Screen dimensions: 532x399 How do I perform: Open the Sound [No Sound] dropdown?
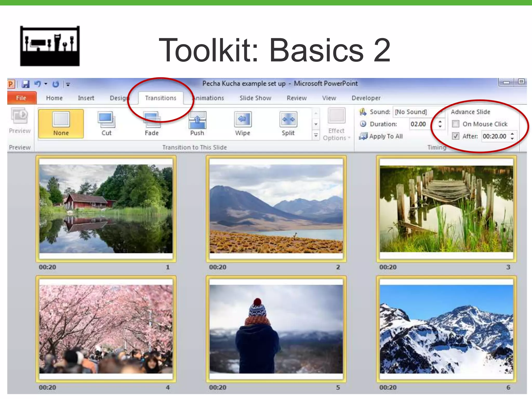tap(418, 112)
